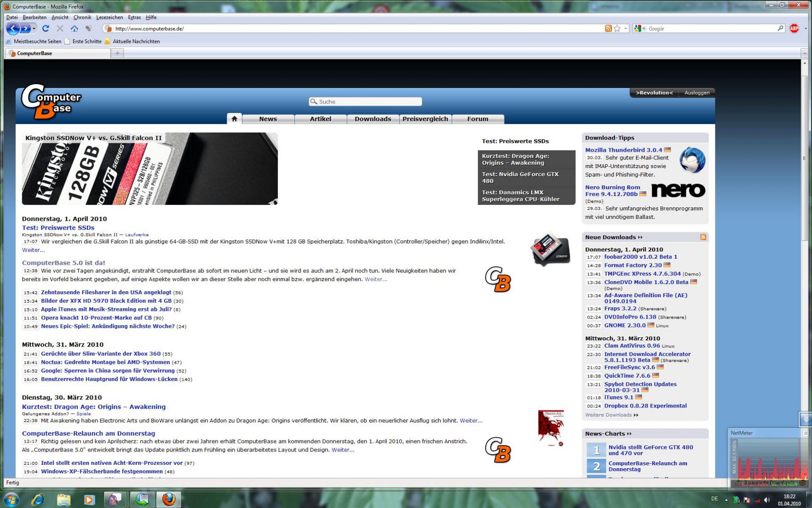Open iTunes 9.1 download link

[x=618, y=397]
